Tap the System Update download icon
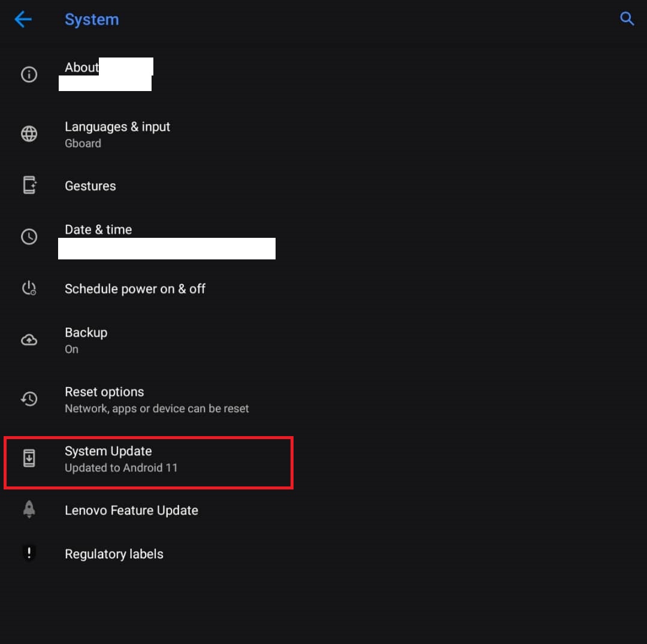 (x=29, y=459)
